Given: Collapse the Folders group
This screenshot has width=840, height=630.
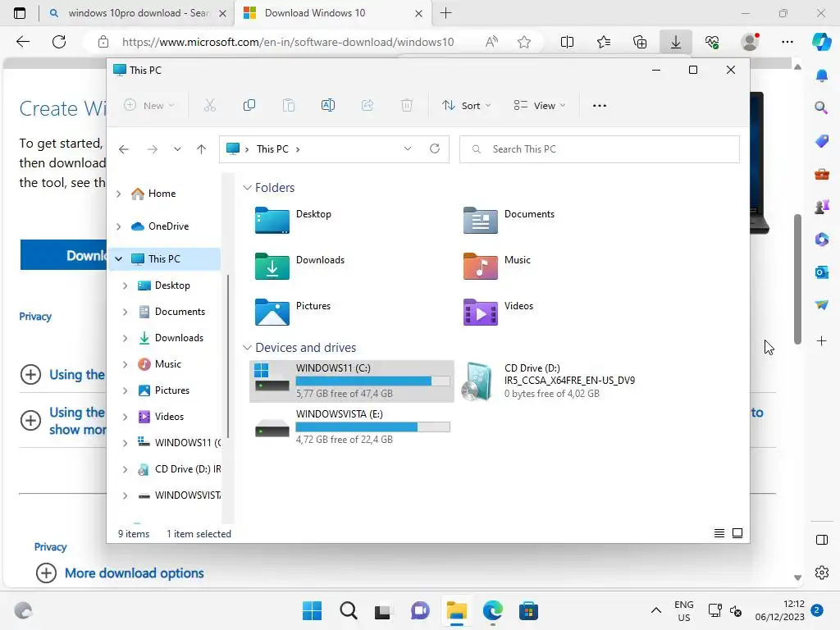Looking at the screenshot, I should [247, 188].
